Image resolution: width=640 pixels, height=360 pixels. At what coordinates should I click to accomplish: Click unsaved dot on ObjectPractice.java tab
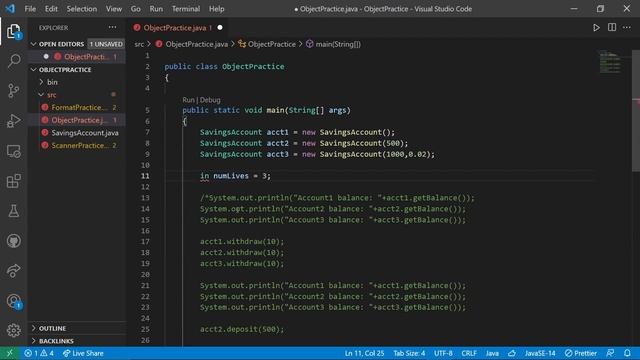tap(220, 28)
